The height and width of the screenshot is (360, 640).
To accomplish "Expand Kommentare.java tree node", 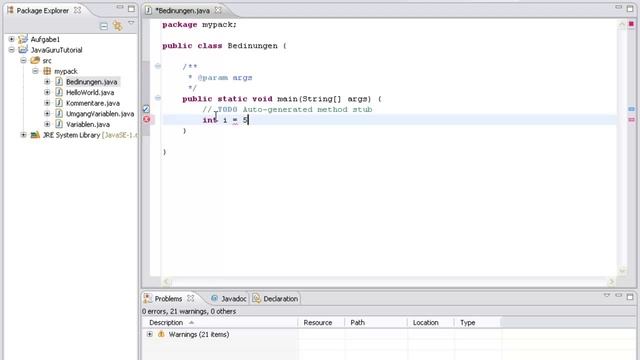I will pos(47,103).
